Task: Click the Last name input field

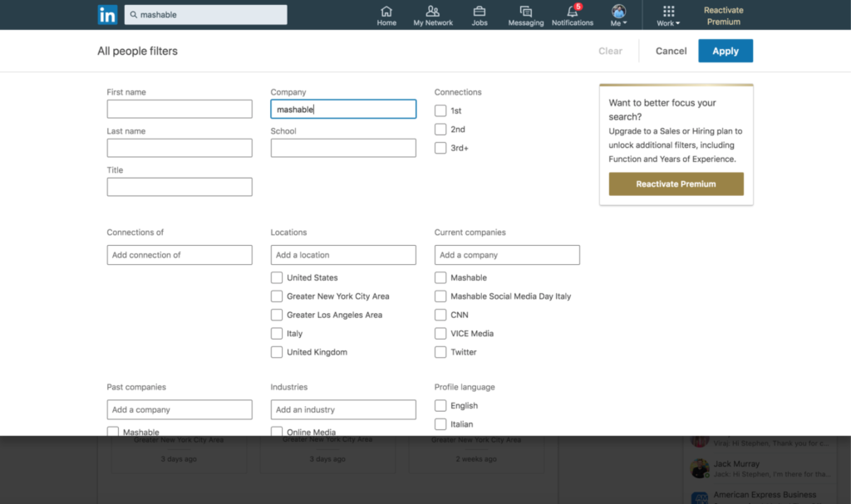Action: (x=180, y=148)
